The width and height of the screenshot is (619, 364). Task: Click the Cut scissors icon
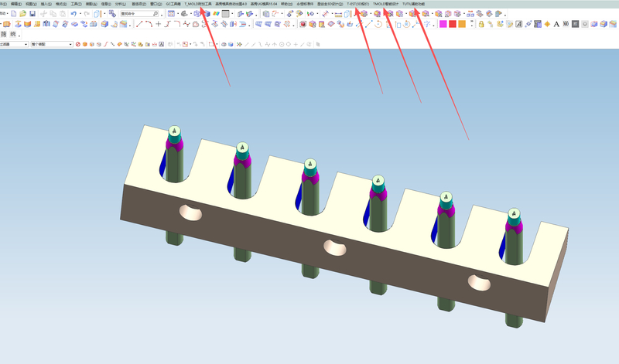pyautogui.click(x=43, y=14)
